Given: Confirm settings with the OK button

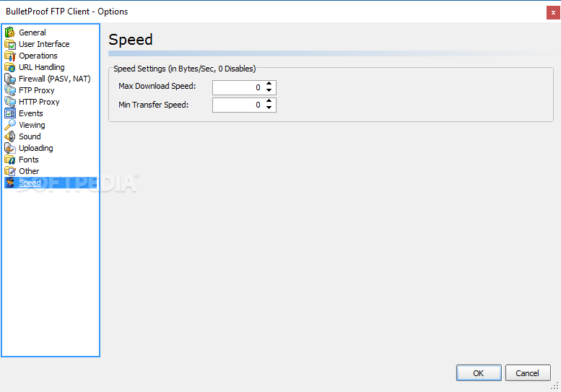Looking at the screenshot, I should (x=479, y=373).
